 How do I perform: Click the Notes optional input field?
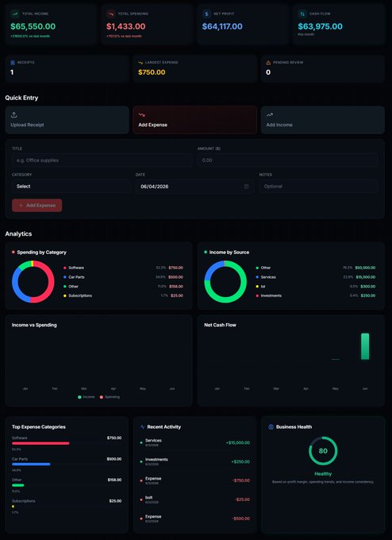(318, 187)
